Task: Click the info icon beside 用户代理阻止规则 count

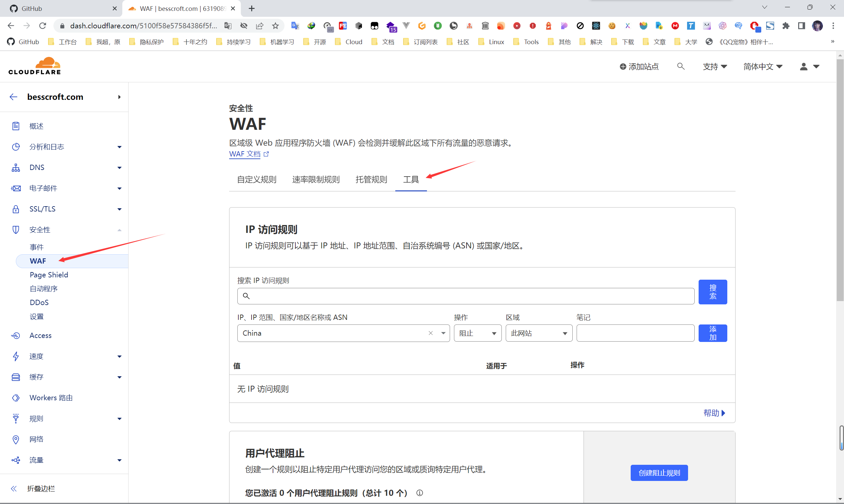Action: [x=419, y=493]
